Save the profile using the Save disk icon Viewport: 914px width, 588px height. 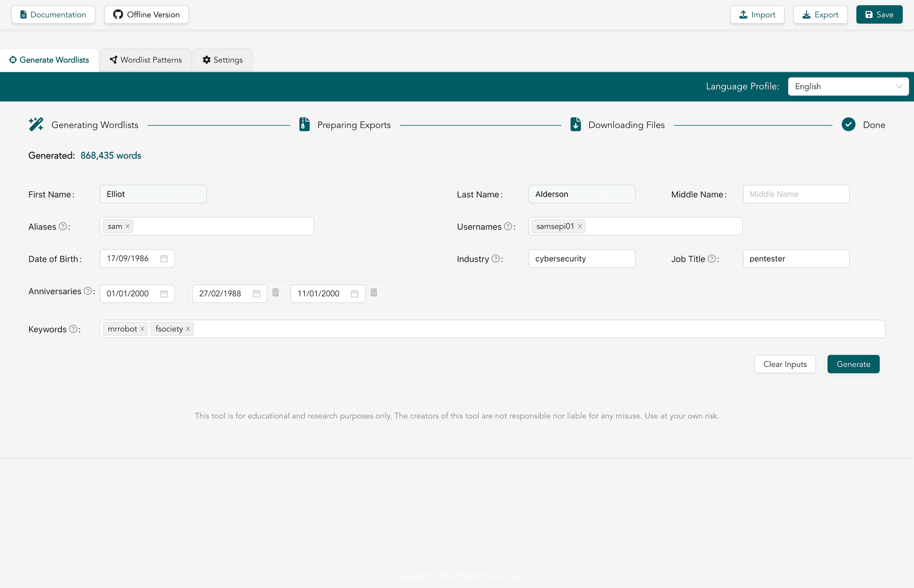tap(868, 14)
